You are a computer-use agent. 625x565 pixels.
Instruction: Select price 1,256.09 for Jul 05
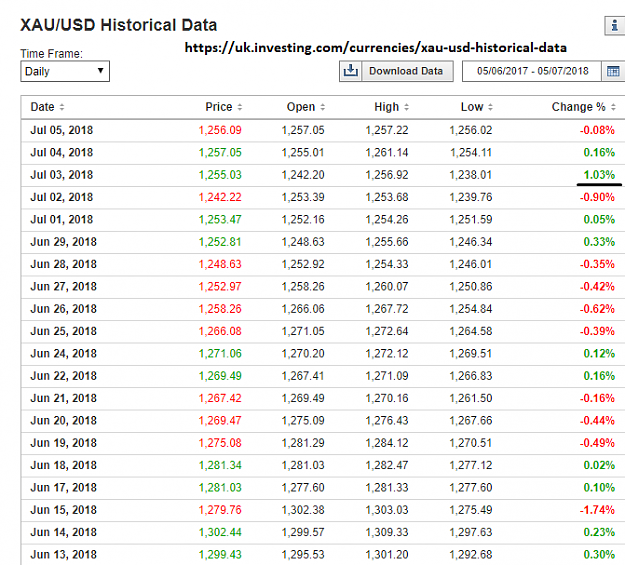point(220,130)
